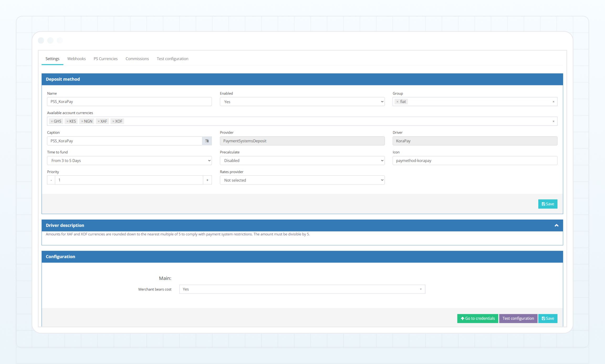Click the disabled Provider field
This screenshot has width=605, height=364.
coord(302,141)
